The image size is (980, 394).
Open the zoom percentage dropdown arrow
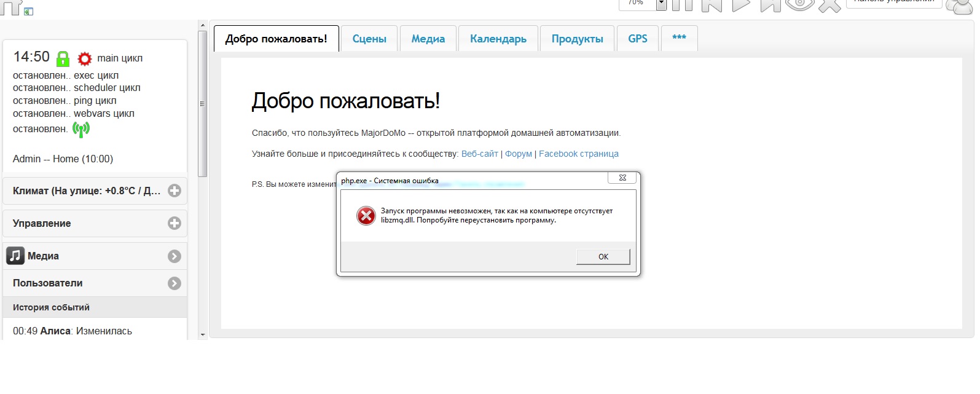point(661,4)
